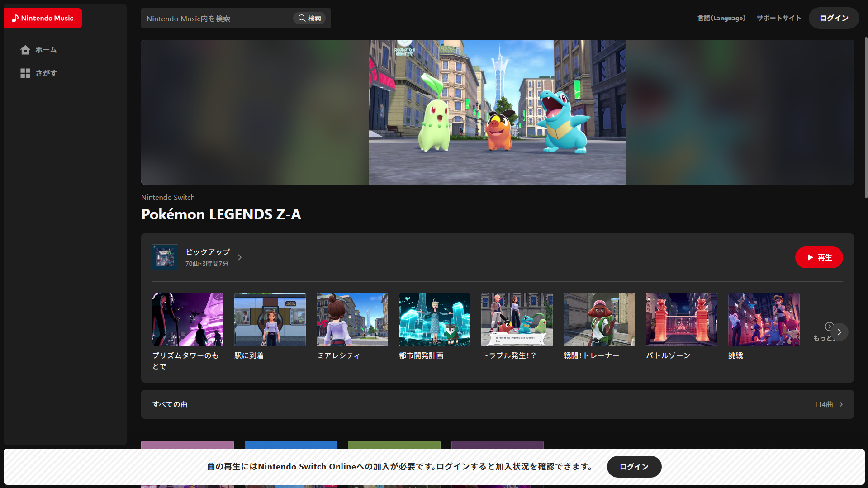Click the banner ログイン button
Viewport: 868px width, 488px height.
pyautogui.click(x=634, y=467)
